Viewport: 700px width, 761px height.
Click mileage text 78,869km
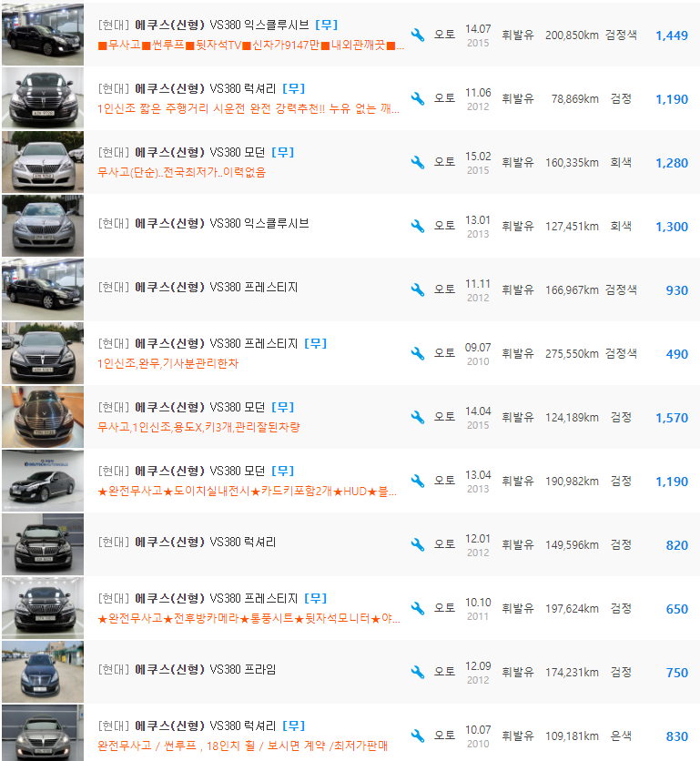[574, 99]
